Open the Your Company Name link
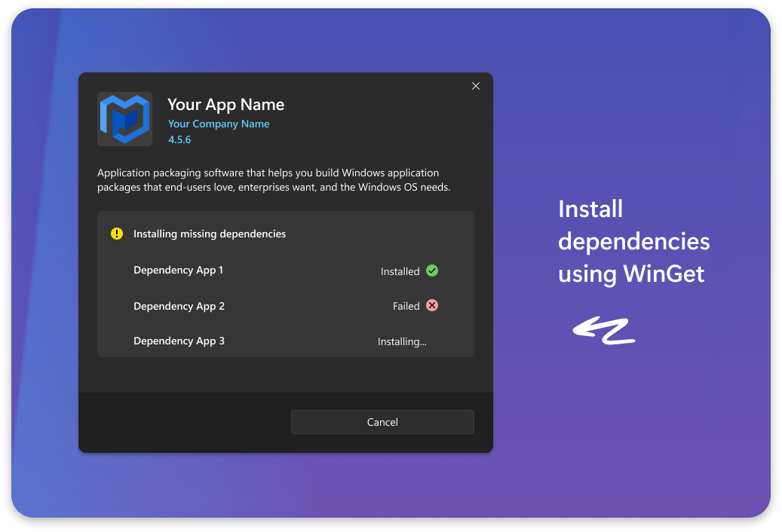This screenshot has width=782, height=532. pyautogui.click(x=218, y=124)
